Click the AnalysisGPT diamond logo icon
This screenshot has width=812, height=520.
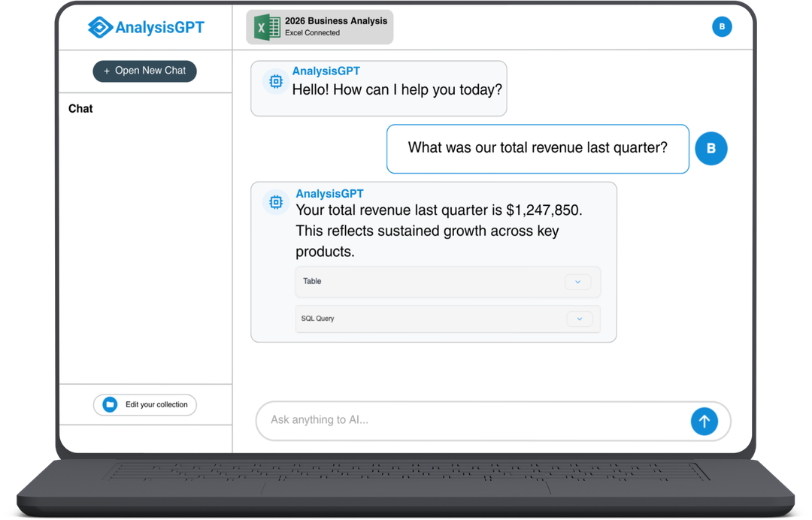coord(99,28)
